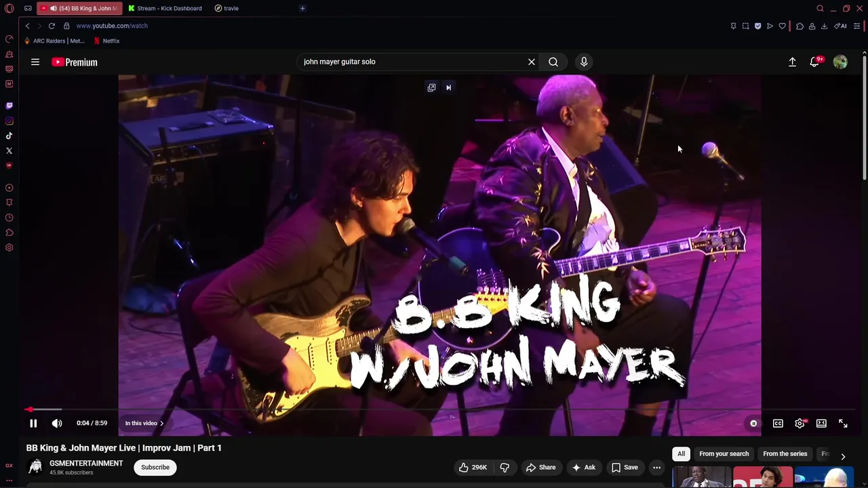The image size is (868, 488).
Task: Switch to Stream - Kick Dashboard tab
Action: [x=165, y=8]
